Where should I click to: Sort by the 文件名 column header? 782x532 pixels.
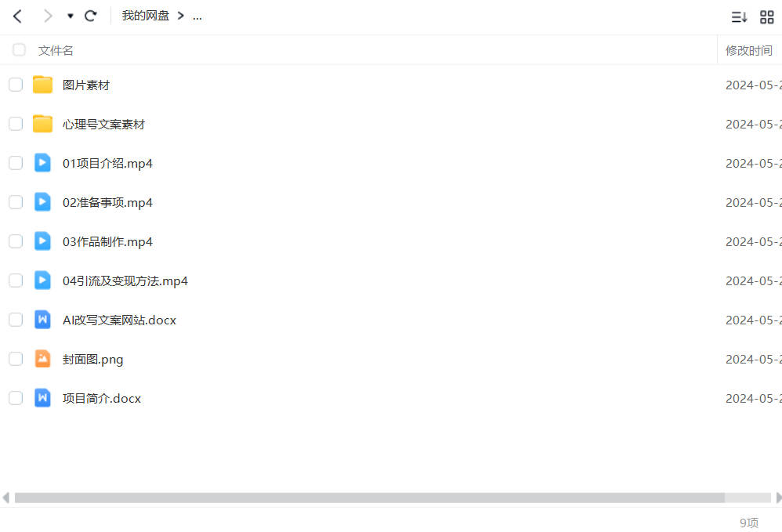tap(56, 50)
